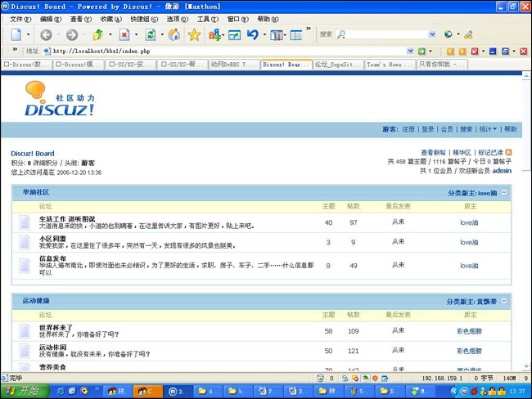532x399 pixels.
Task: Click the Internet Explorer quick launch icon
Action: (61, 391)
